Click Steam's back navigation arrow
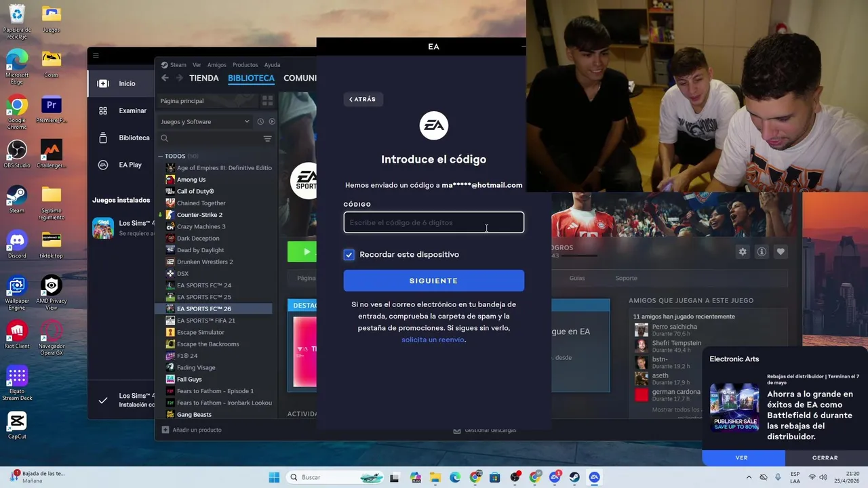Screen dimensions: 868x488 [x=165, y=78]
